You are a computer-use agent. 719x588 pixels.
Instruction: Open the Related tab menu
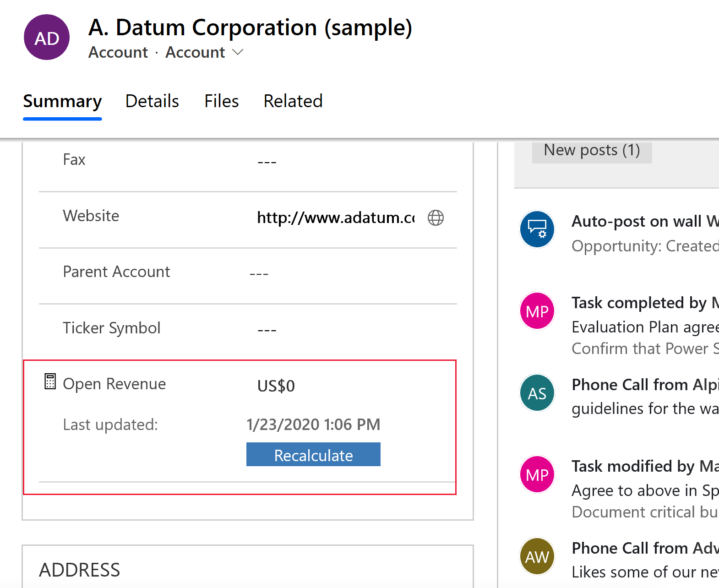(x=293, y=101)
